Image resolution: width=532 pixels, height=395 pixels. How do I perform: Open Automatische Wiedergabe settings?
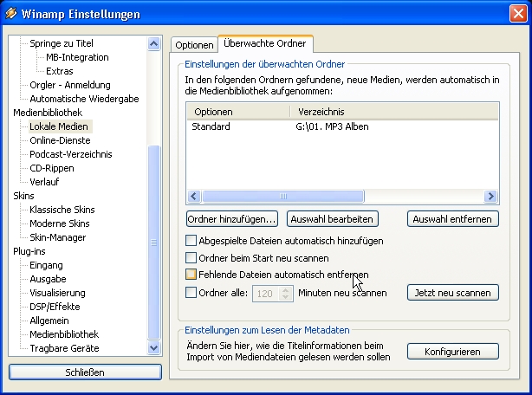[85, 99]
